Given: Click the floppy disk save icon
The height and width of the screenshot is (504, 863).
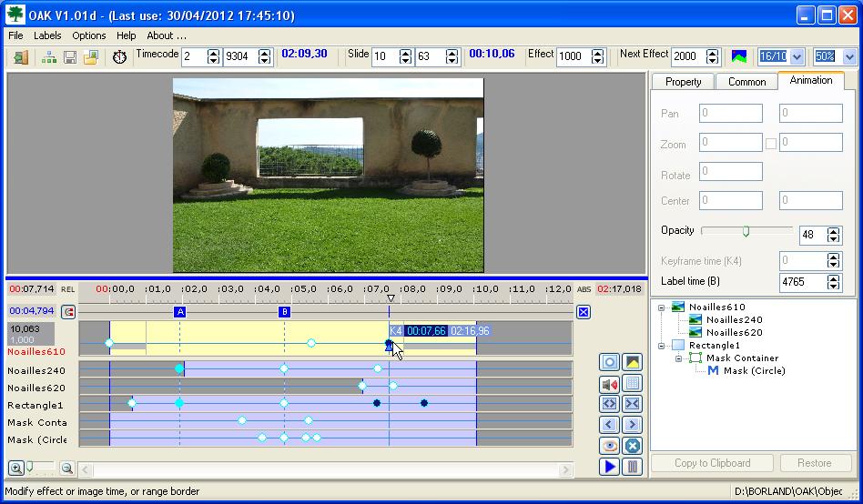Looking at the screenshot, I should coord(70,57).
